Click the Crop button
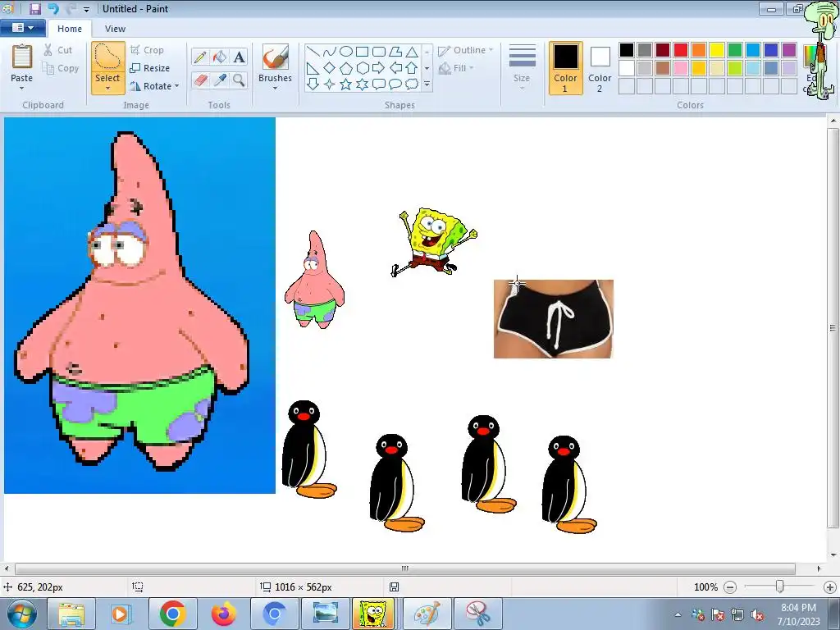Screen dimensions: 840x630 147,50
